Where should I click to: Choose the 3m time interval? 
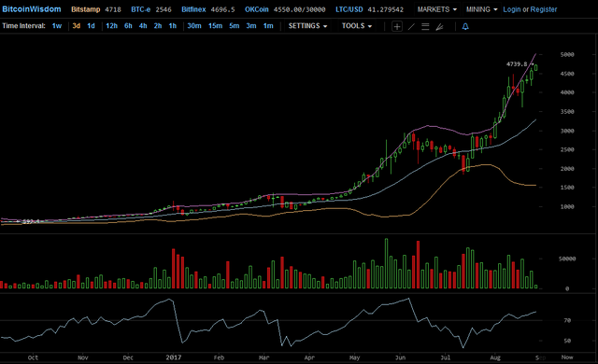pyautogui.click(x=251, y=26)
